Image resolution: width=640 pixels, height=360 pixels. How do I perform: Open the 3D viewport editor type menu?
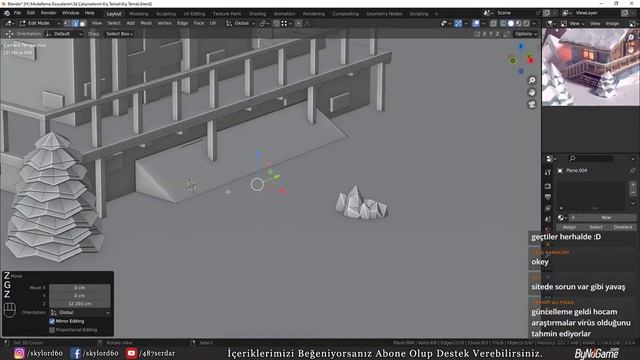[x=9, y=23]
